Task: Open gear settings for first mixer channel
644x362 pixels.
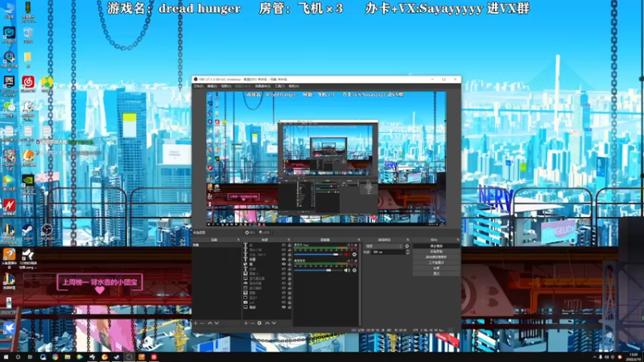Action: (x=354, y=254)
